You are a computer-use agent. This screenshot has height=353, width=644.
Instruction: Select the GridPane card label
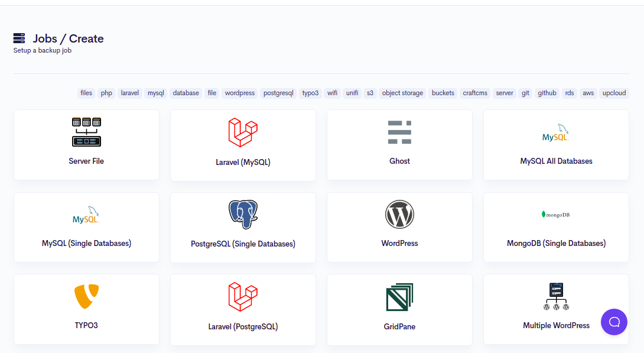click(x=399, y=327)
